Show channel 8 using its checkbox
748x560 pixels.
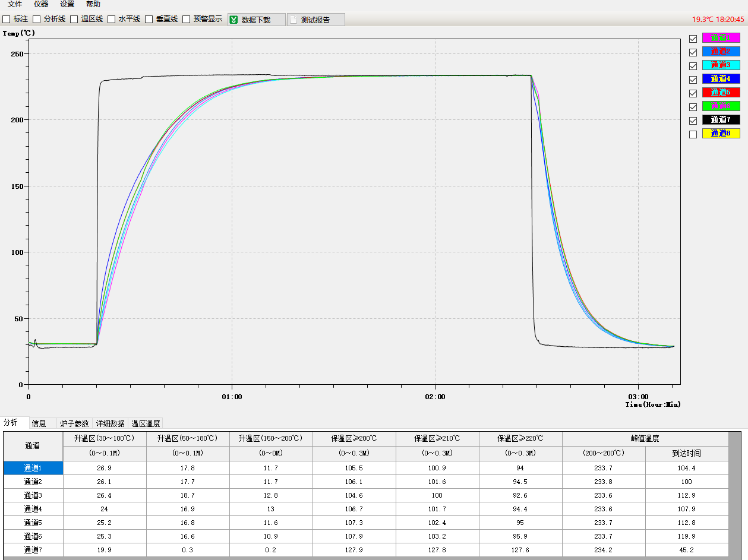[x=693, y=134]
